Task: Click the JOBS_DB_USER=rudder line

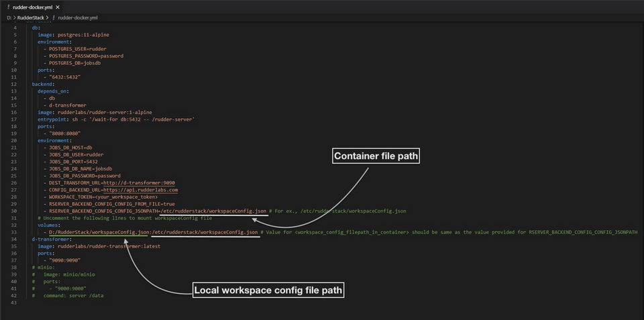Action: tap(73, 154)
